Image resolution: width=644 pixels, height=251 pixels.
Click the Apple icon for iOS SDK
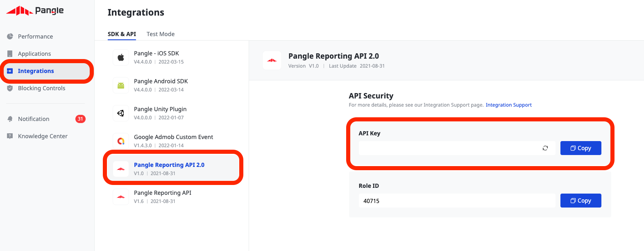tap(121, 57)
